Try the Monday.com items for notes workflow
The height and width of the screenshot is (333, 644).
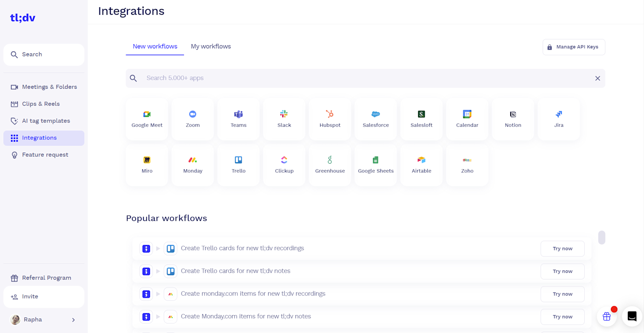tap(563, 317)
